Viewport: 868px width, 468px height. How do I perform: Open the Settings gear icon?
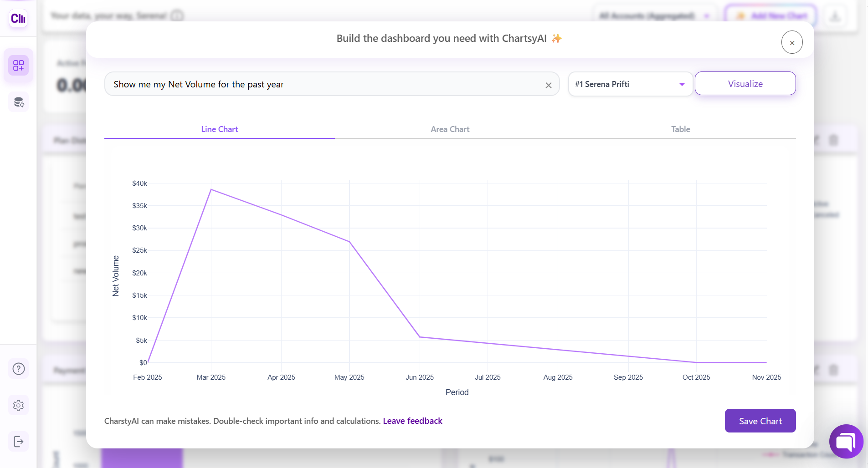point(18,405)
